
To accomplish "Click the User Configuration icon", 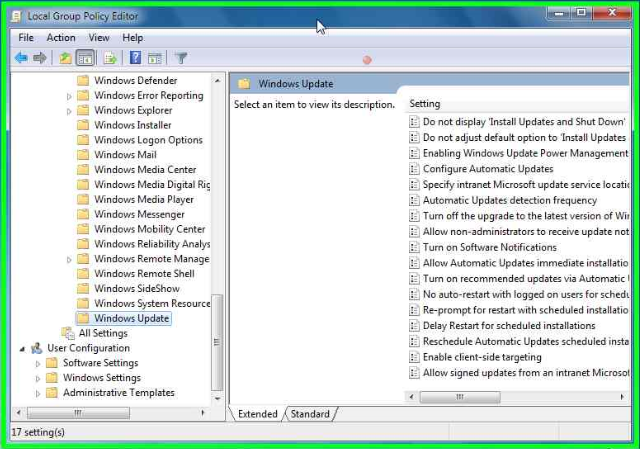I will [36, 348].
